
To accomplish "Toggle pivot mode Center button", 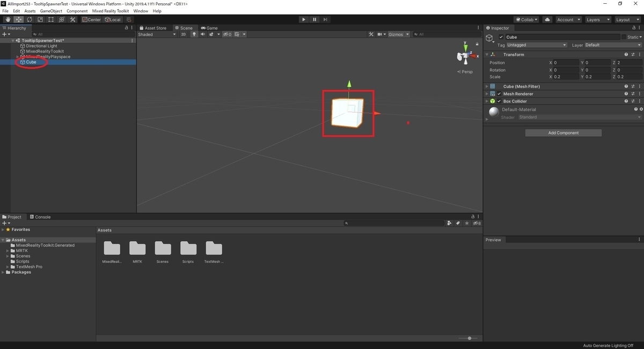I will coord(91,19).
